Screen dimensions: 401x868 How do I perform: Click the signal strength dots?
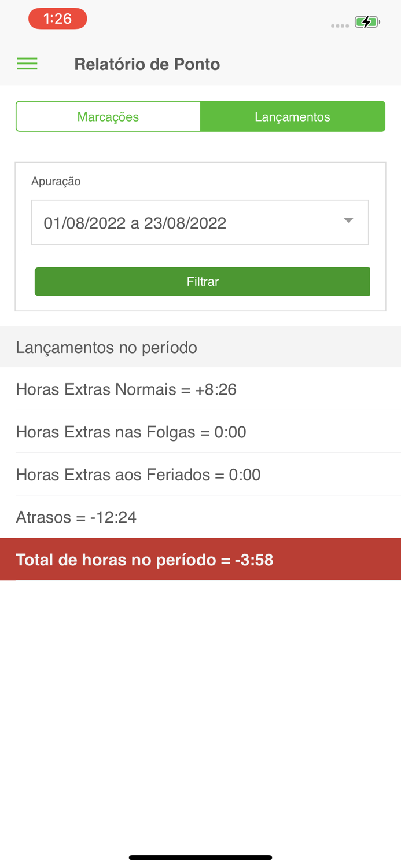(339, 24)
